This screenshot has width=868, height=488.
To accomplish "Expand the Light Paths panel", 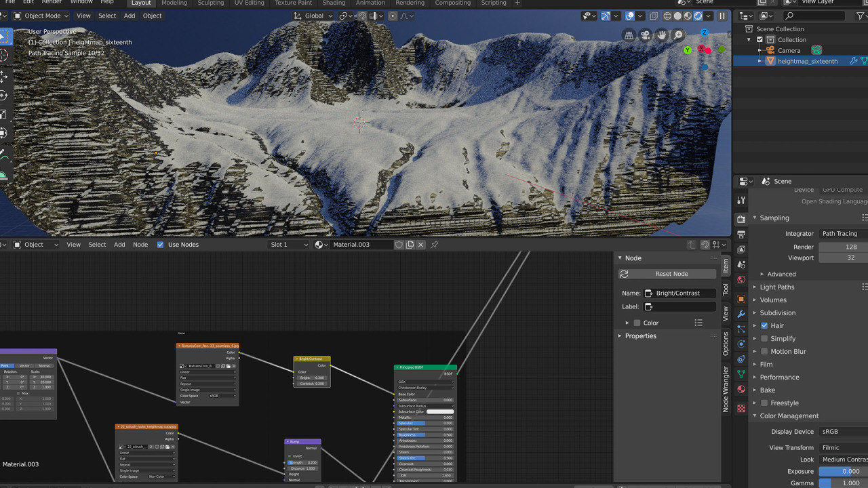I will coord(776,287).
